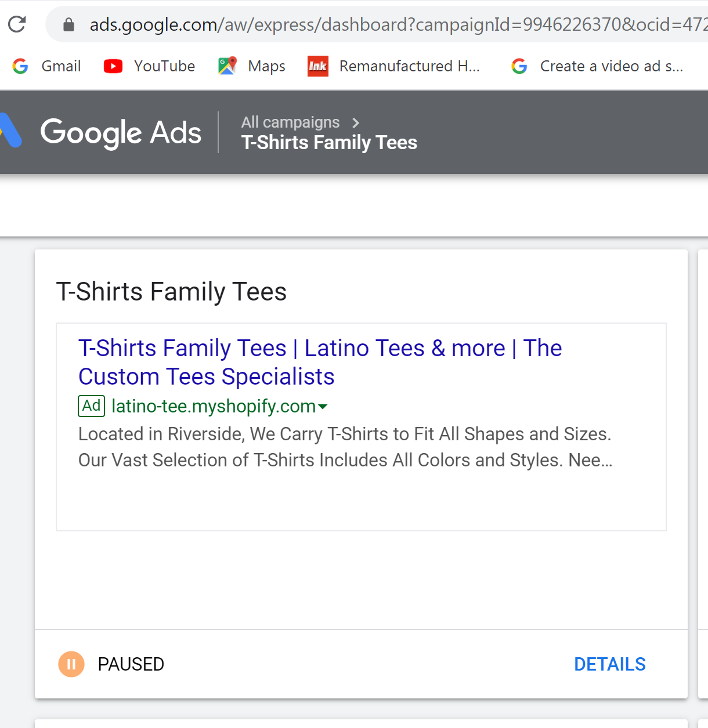The height and width of the screenshot is (728, 708).
Task: Expand the latino-tee.myshopify.com dropdown arrow
Action: click(x=323, y=407)
